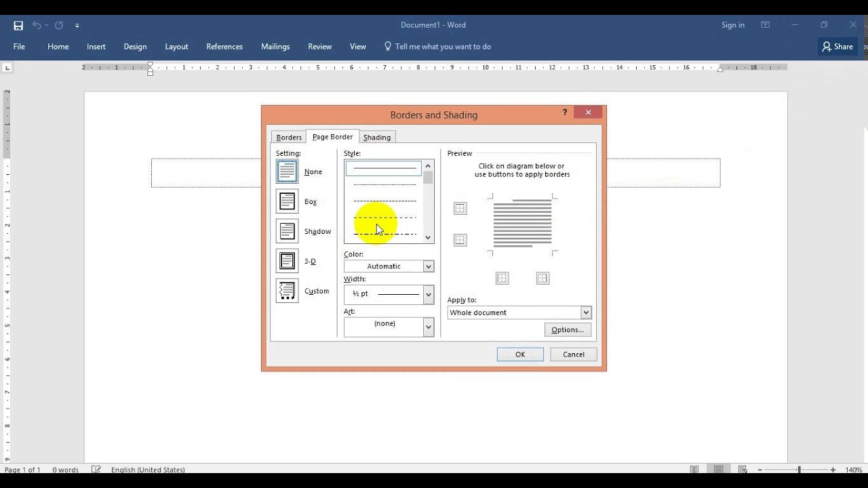The width and height of the screenshot is (868, 488).
Task: Click the 140% zoom level
Action: click(854, 470)
